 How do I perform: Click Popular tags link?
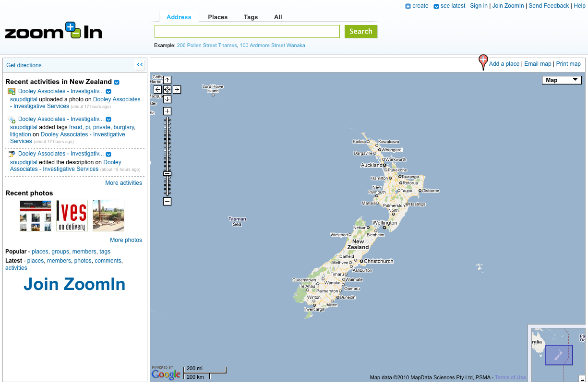105,252
